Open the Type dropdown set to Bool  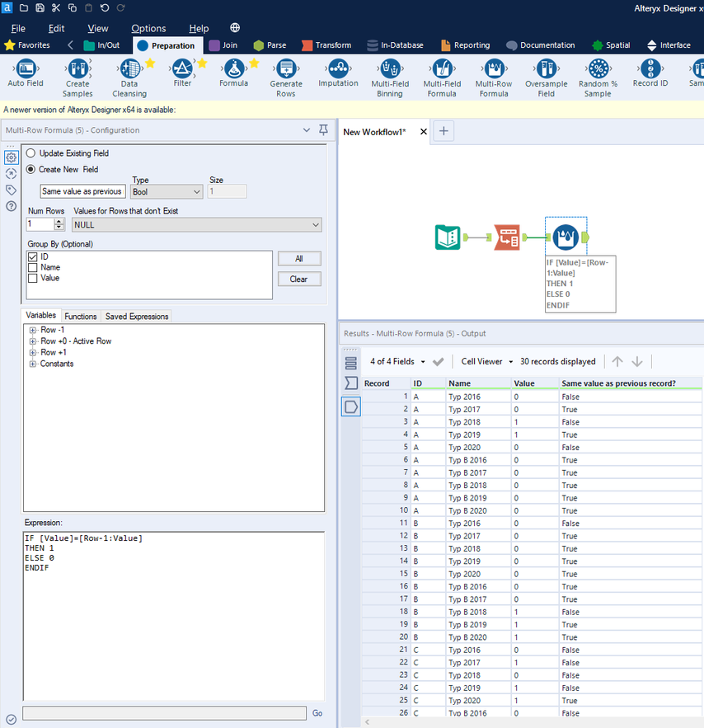[167, 191]
